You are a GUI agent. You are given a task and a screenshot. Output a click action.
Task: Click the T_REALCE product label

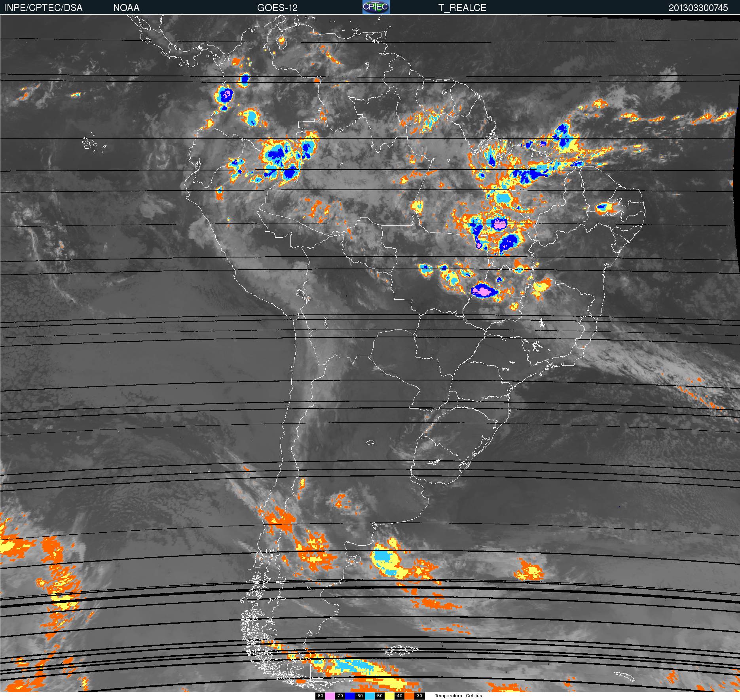pyautogui.click(x=462, y=8)
